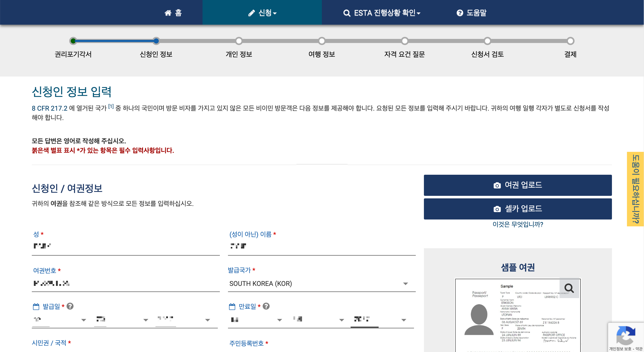Image resolution: width=644 pixels, height=352 pixels.
Task: Click calendar icon beside 만료일 label
Action: tap(232, 306)
